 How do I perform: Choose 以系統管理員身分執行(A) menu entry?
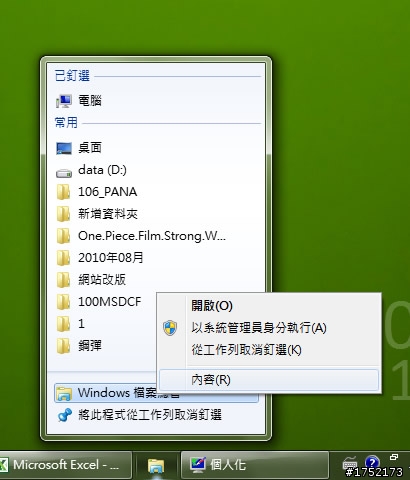(x=269, y=328)
